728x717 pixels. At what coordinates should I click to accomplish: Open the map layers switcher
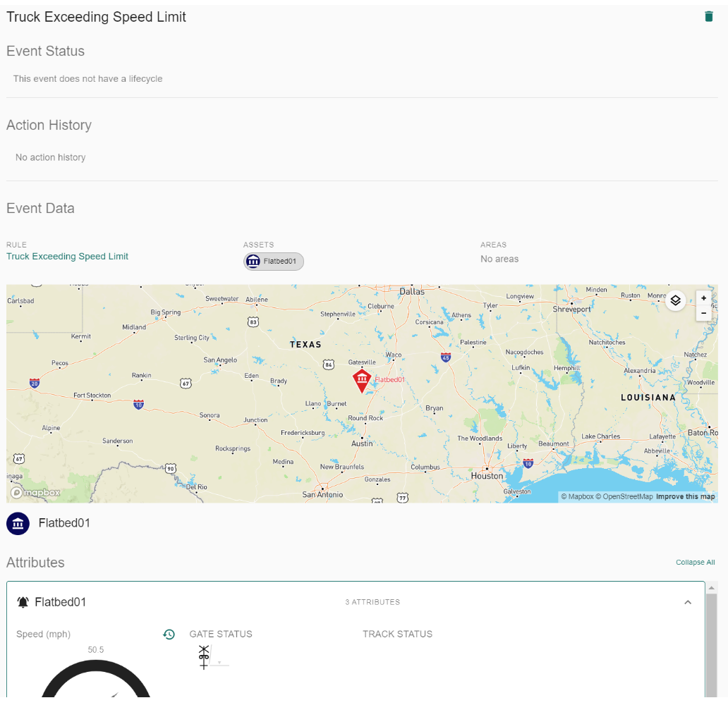tap(675, 301)
